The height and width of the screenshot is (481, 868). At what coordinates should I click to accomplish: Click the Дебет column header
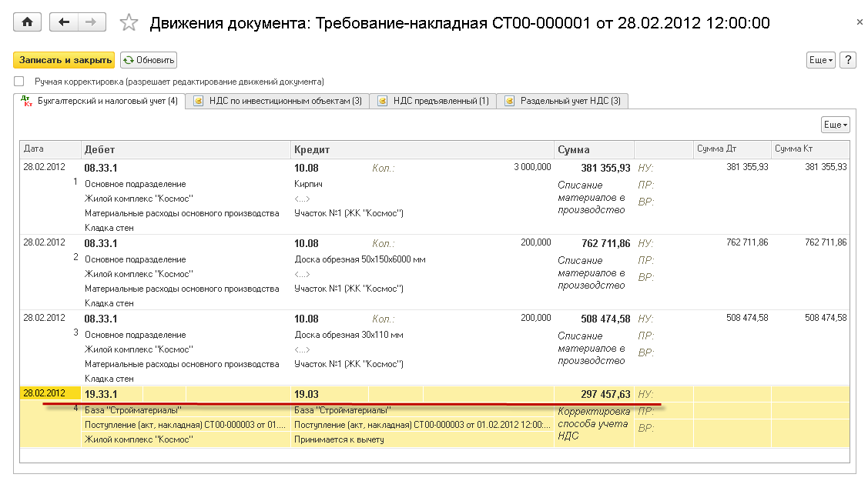pyautogui.click(x=185, y=149)
